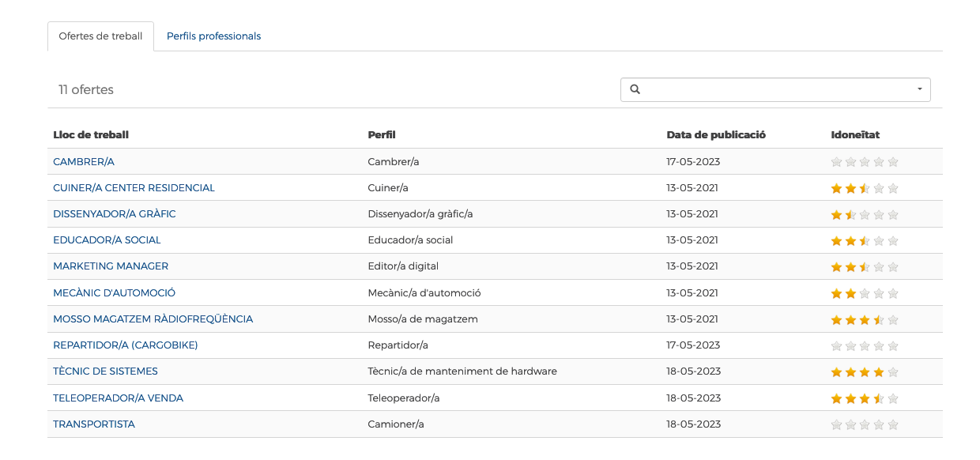The height and width of the screenshot is (460, 980).
Task: Click the magnifier icon in search box
Action: (x=635, y=89)
